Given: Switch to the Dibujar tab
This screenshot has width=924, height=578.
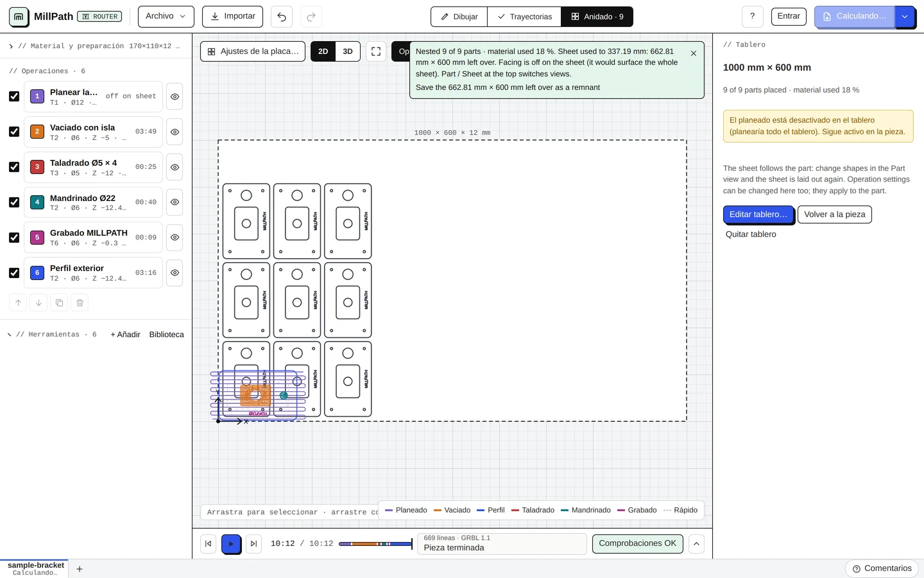Looking at the screenshot, I should tap(459, 17).
